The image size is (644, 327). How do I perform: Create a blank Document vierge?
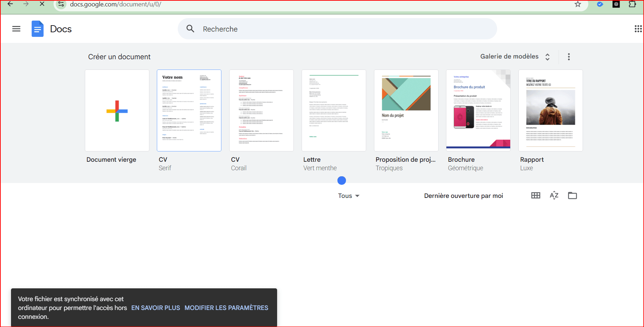coord(117,111)
